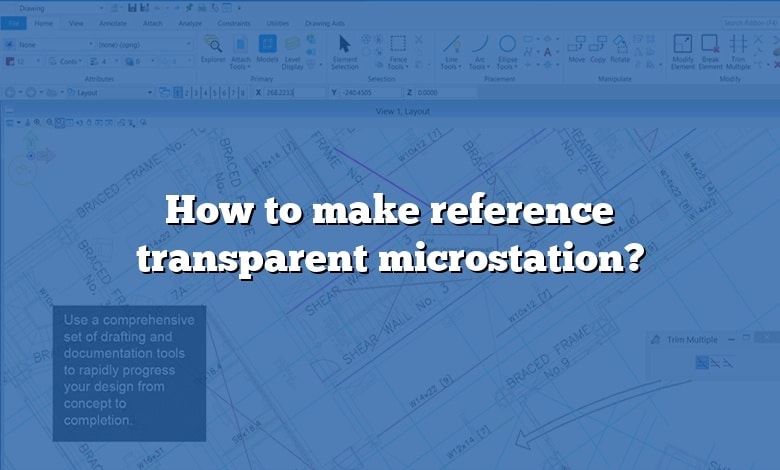Click third option icon in Trim Multiple dialog
This screenshot has width=780, height=470.
click(728, 363)
